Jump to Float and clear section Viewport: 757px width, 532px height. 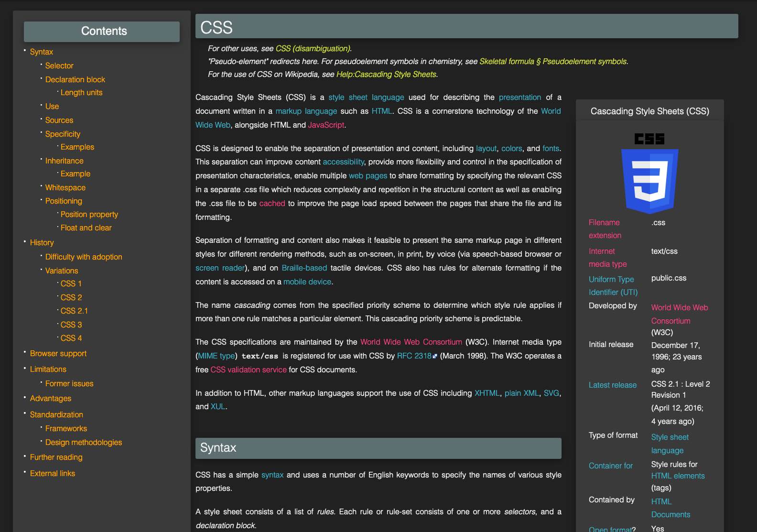(86, 228)
